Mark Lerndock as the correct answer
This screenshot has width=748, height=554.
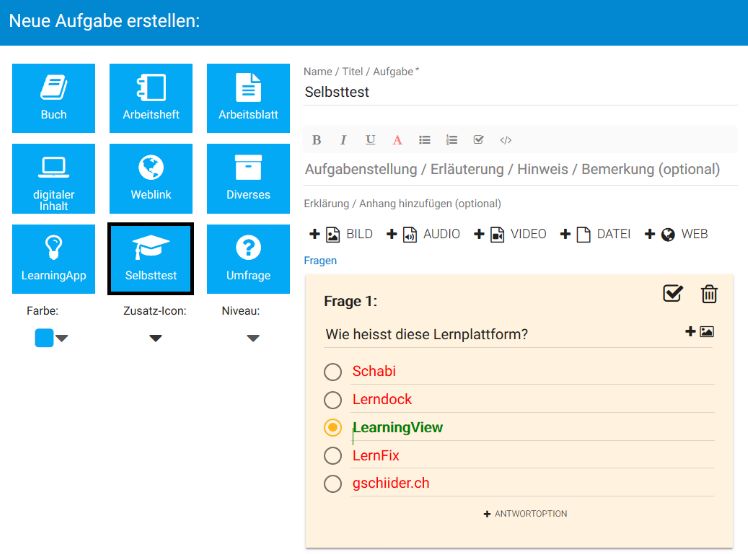tap(333, 400)
